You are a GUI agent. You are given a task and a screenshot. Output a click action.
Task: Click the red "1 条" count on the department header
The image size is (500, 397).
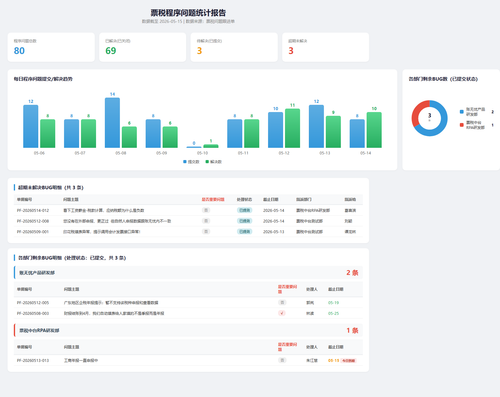[x=352, y=330]
